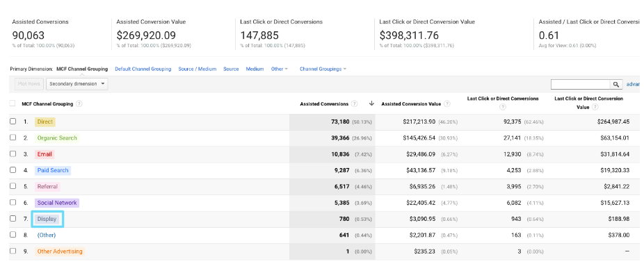Tick the Paid Search row checkbox
This screenshot has width=644, height=273.
(13, 170)
